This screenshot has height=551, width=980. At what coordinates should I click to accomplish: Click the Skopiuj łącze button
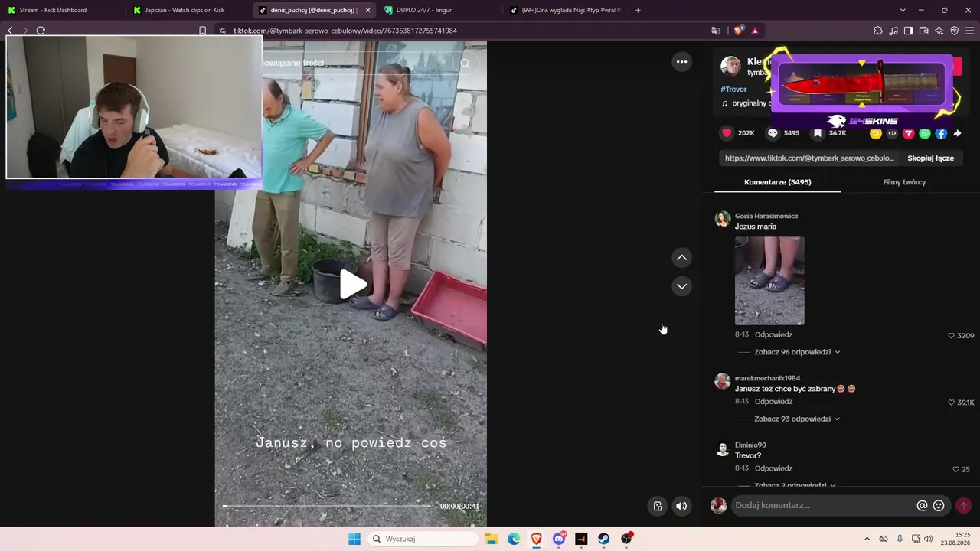click(930, 158)
